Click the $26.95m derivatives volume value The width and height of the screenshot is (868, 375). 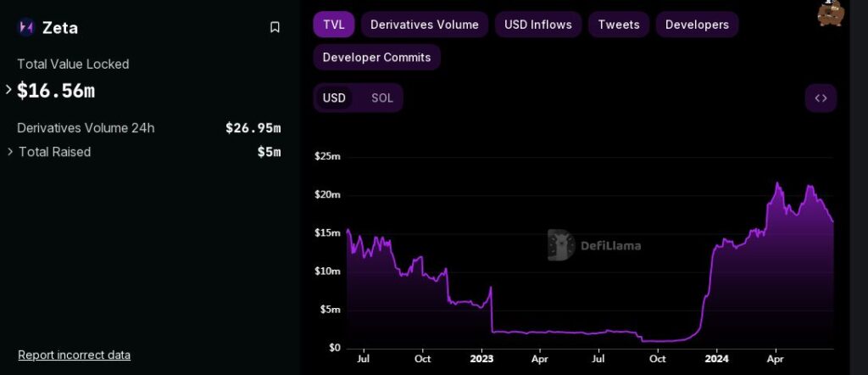pyautogui.click(x=253, y=128)
